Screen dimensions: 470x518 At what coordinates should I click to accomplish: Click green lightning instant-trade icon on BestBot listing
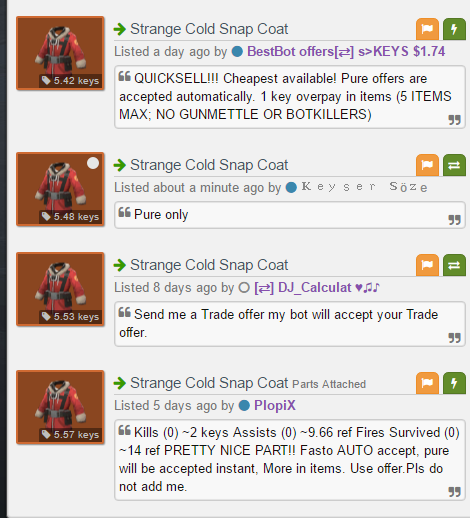point(454,29)
